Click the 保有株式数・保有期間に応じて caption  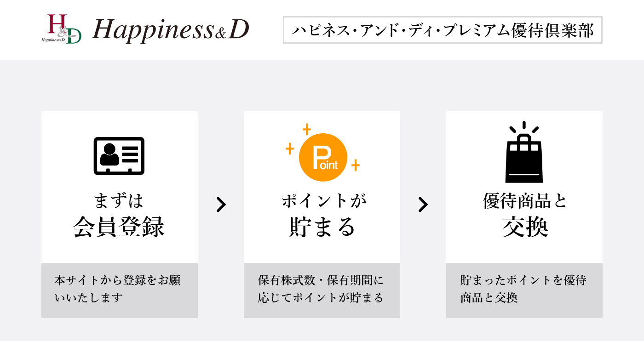[321, 289]
